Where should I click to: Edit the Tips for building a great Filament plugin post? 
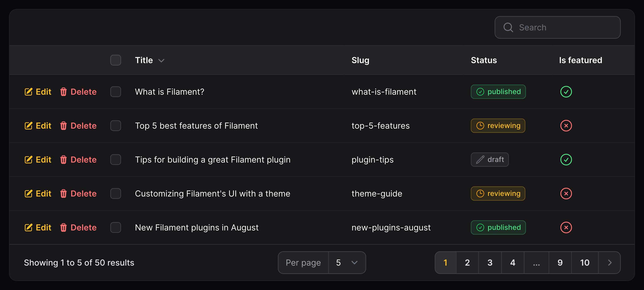tap(38, 159)
